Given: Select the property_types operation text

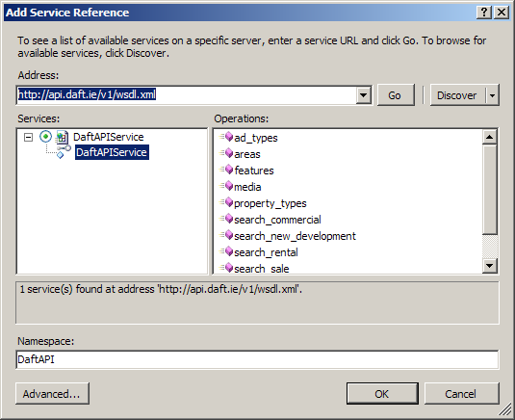Looking at the screenshot, I should (270, 203).
